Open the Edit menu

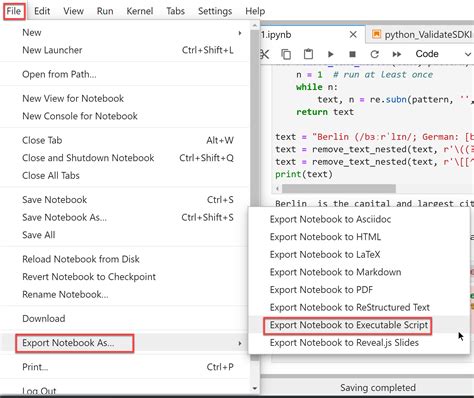[x=42, y=11]
